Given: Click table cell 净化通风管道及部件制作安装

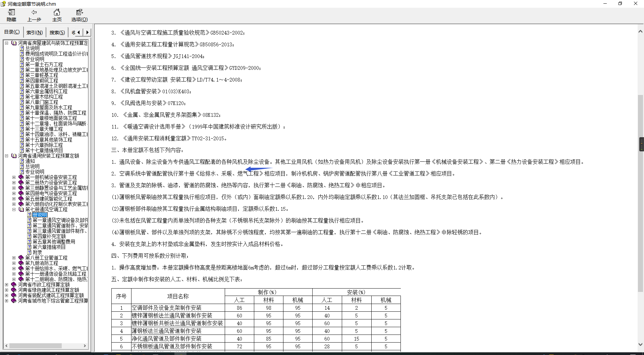Looking at the screenshot, I should [178, 339].
